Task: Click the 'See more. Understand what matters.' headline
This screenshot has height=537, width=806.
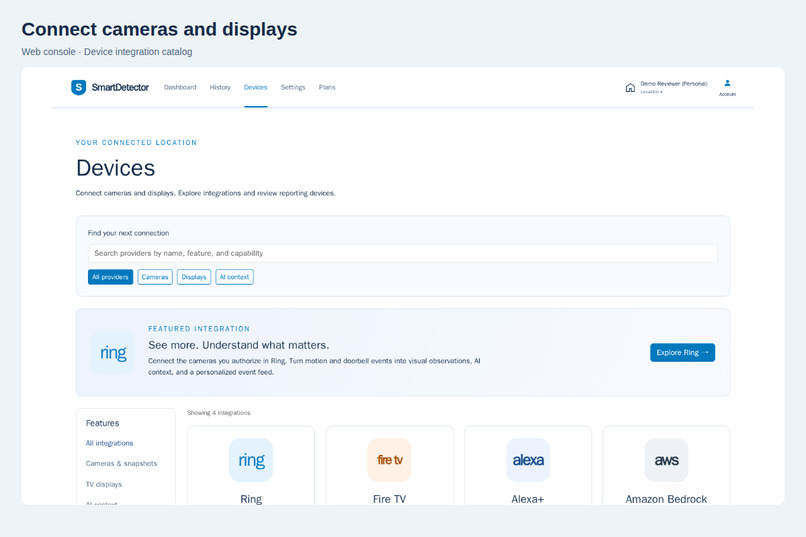Action: coord(239,345)
